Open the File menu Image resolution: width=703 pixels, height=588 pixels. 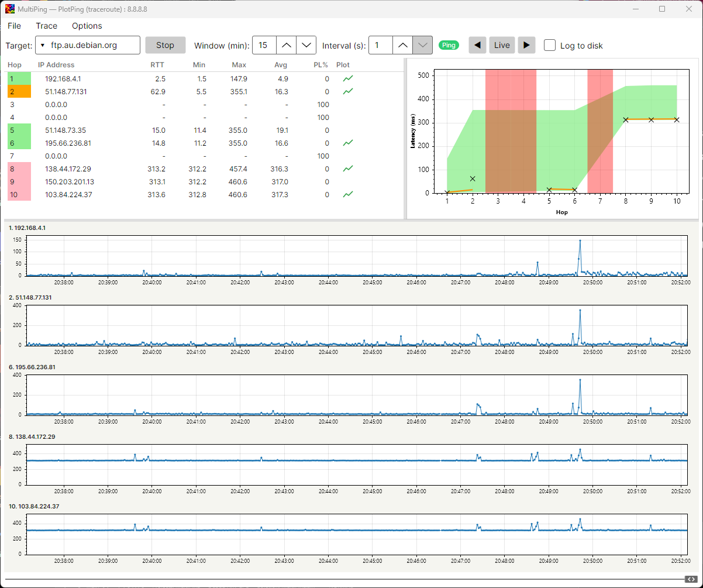point(14,26)
